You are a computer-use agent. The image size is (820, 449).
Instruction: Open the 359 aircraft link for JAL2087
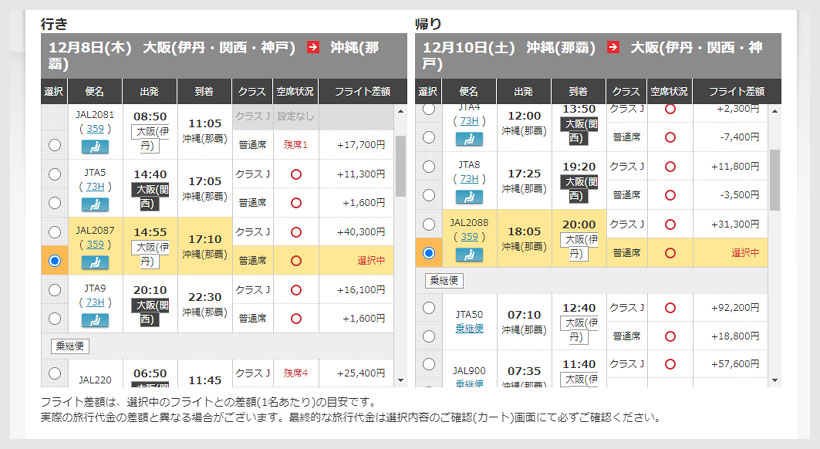tap(95, 244)
